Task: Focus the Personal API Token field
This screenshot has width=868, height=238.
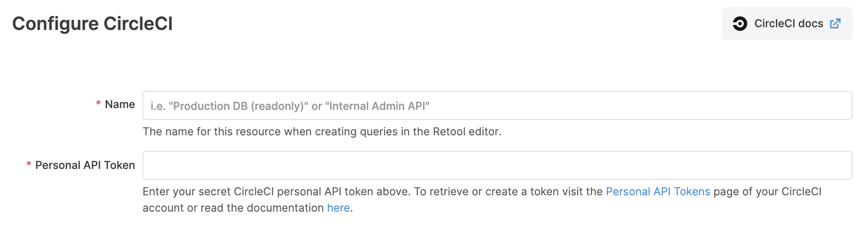Action: pyautogui.click(x=497, y=165)
